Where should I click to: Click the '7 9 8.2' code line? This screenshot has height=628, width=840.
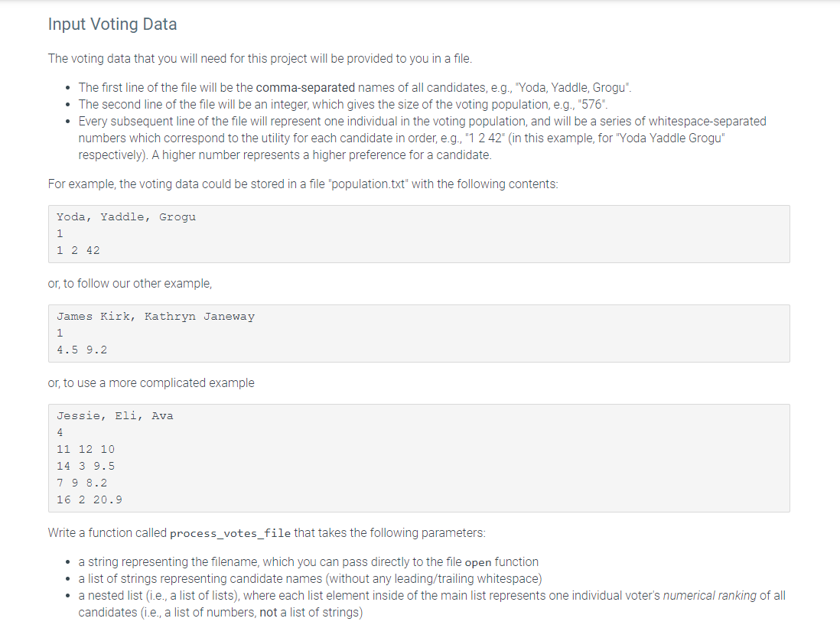click(82, 483)
